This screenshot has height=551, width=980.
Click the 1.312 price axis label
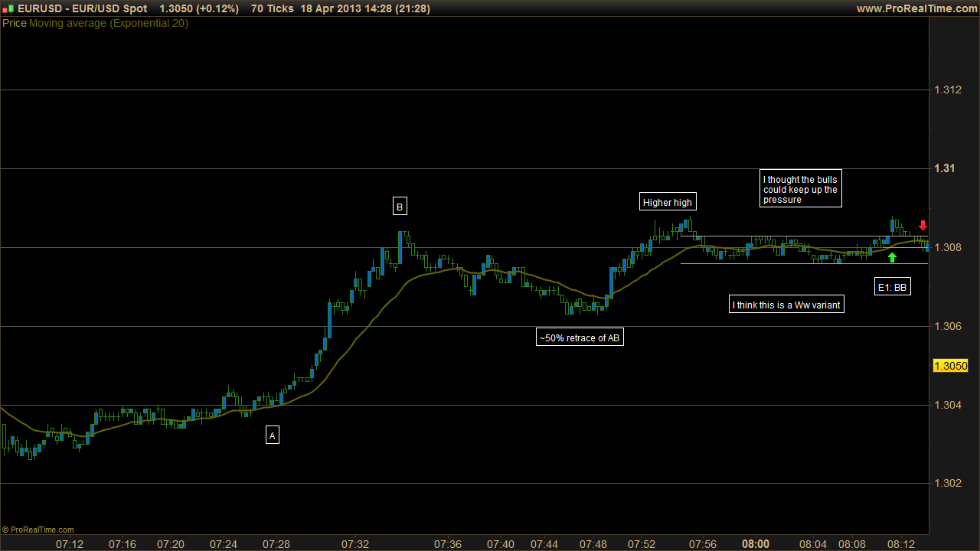947,90
